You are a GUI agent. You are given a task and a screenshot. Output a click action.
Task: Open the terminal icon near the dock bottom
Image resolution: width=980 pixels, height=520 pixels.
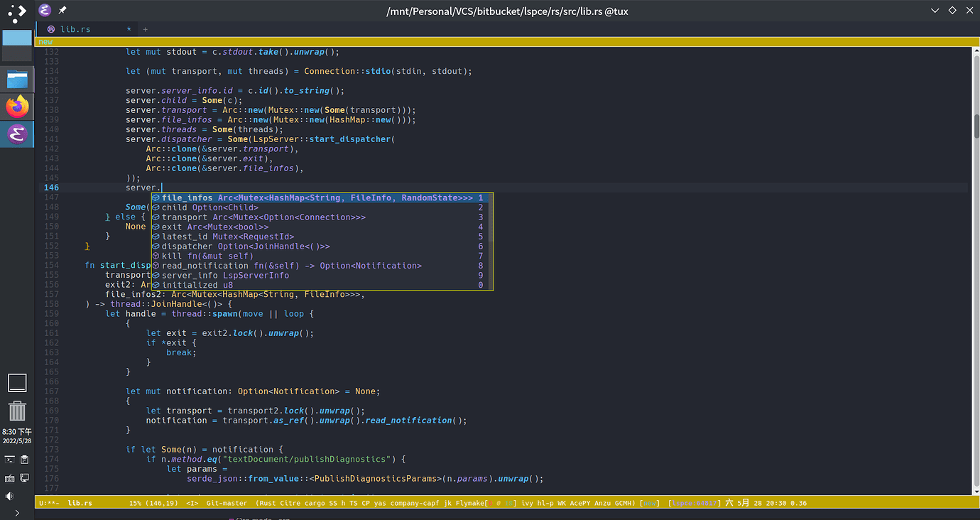pyautogui.click(x=11, y=460)
